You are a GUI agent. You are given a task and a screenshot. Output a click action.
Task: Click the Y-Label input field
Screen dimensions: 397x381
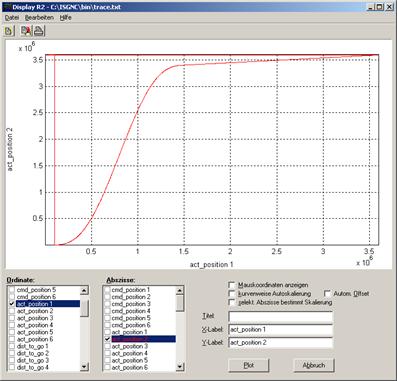280,343
